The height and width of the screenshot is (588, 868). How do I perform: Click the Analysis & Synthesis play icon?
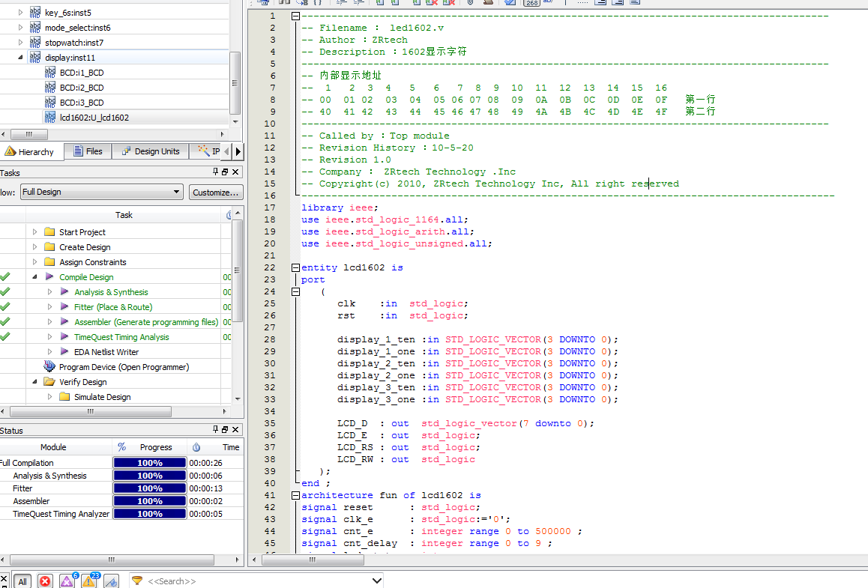64,291
